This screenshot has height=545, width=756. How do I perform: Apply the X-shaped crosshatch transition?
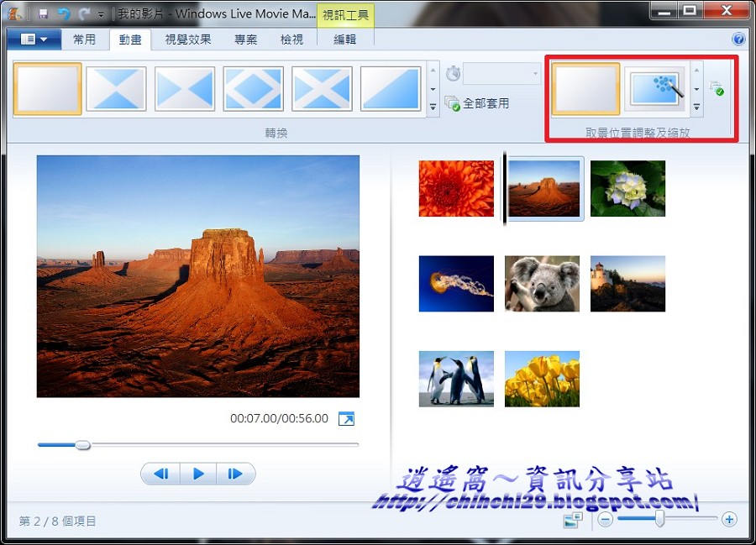pos(322,89)
